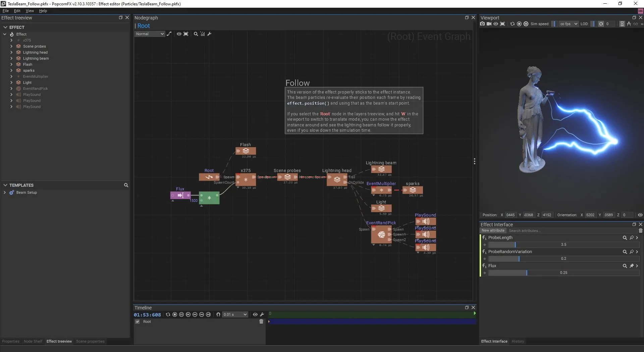Toggle the LOD refresh button in Viewport
Viewport: 644px width, 352px height.
click(x=601, y=24)
